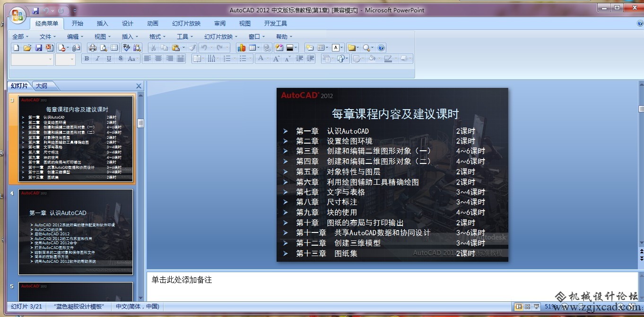Toggle text Shadow S button

(121, 59)
